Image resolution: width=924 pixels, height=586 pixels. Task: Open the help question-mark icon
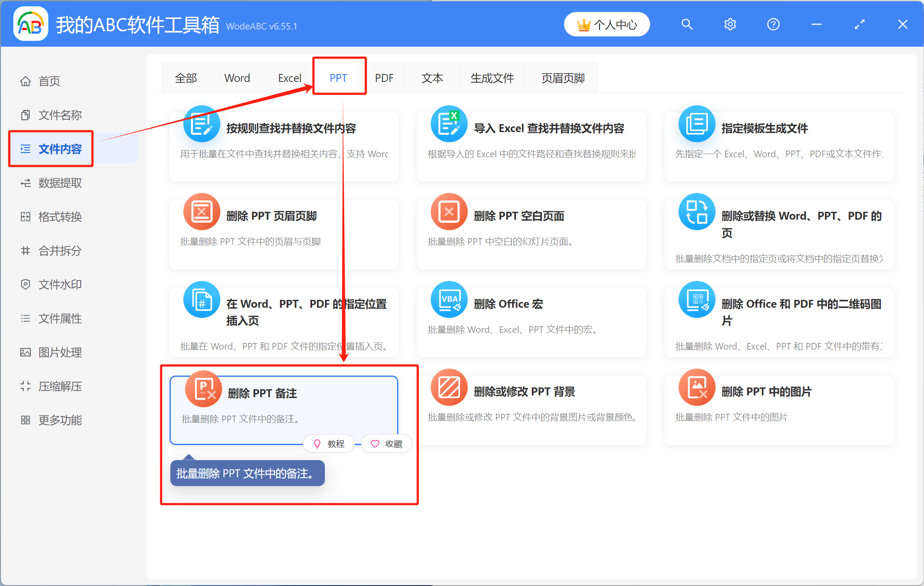773,24
